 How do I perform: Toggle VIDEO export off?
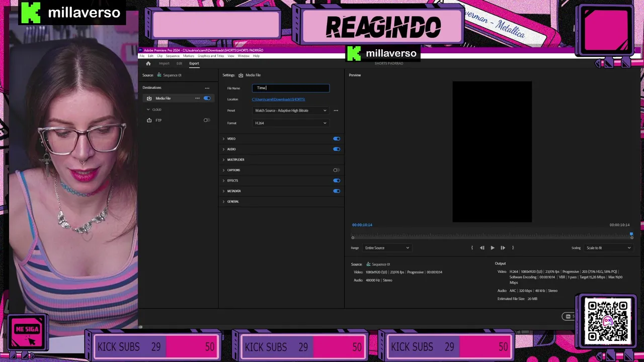pos(337,139)
